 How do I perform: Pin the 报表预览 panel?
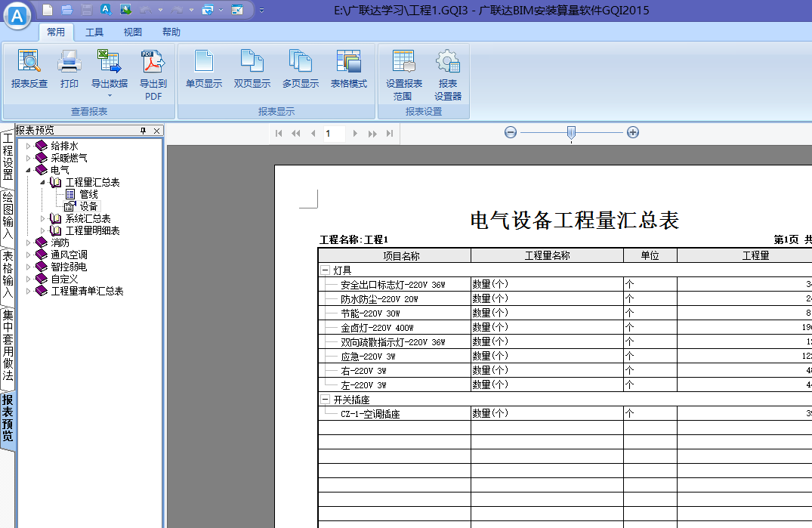click(x=144, y=131)
